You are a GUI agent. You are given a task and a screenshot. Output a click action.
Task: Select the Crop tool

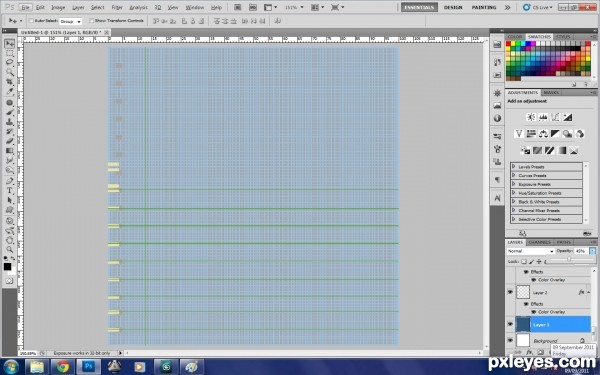coord(10,82)
